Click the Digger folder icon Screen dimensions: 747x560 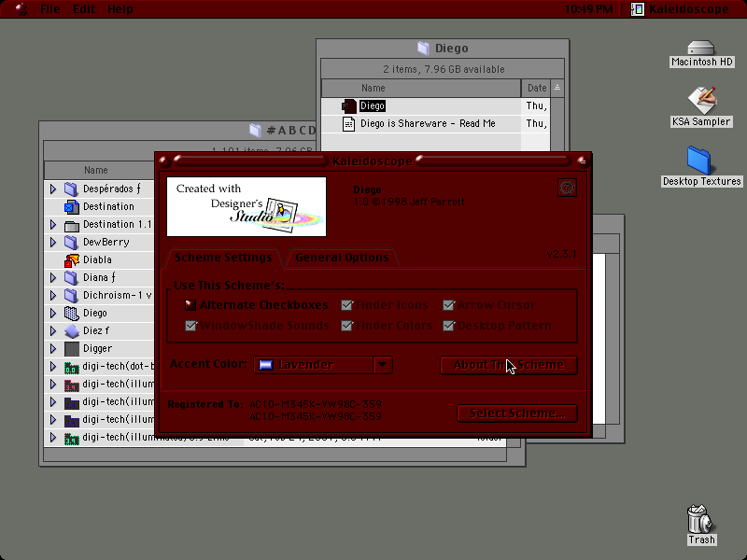[x=72, y=348]
